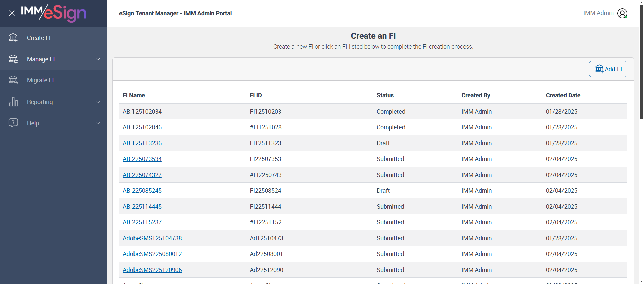644x284 pixels.
Task: Open the AB.125113236 draft FI link
Action: (x=142, y=143)
